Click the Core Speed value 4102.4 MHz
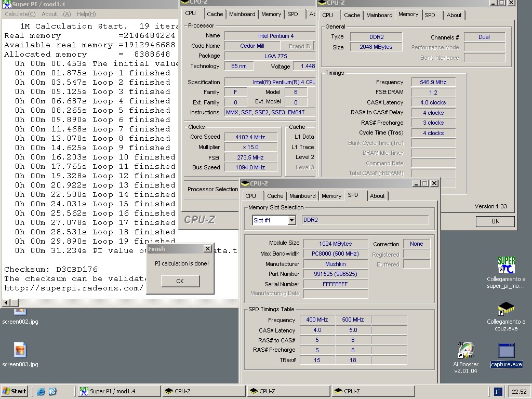532x399 pixels. [250, 137]
